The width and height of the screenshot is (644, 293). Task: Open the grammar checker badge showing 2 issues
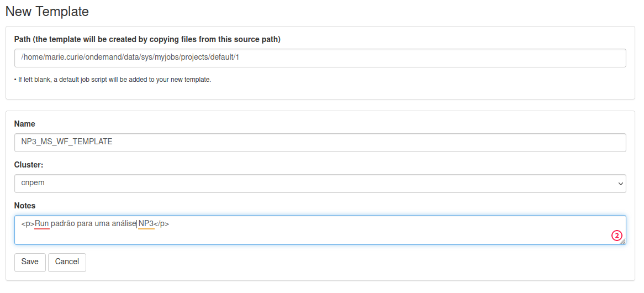point(616,236)
